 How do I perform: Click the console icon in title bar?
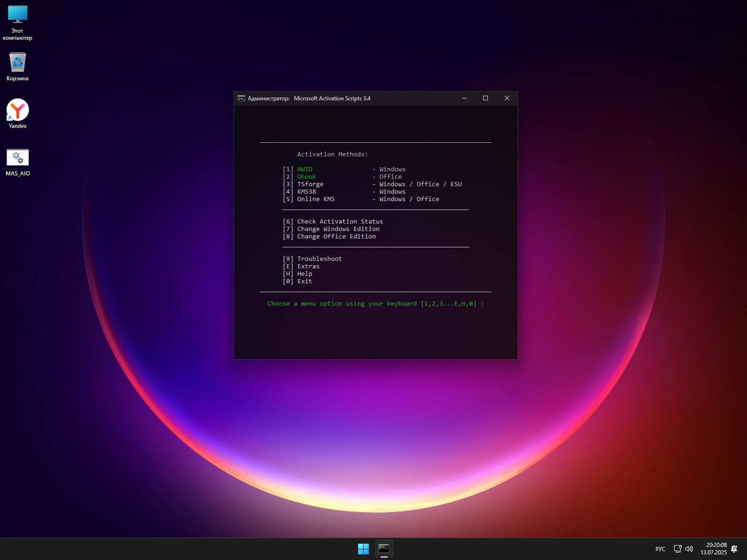click(241, 98)
